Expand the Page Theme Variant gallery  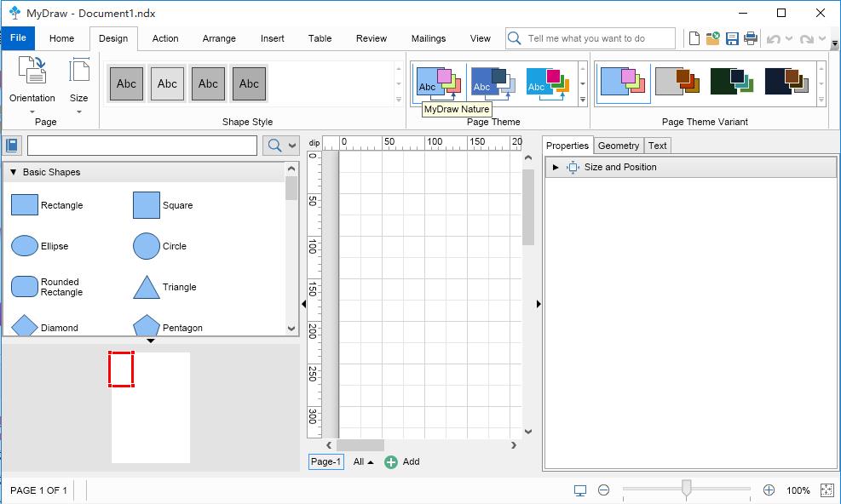tap(821, 100)
